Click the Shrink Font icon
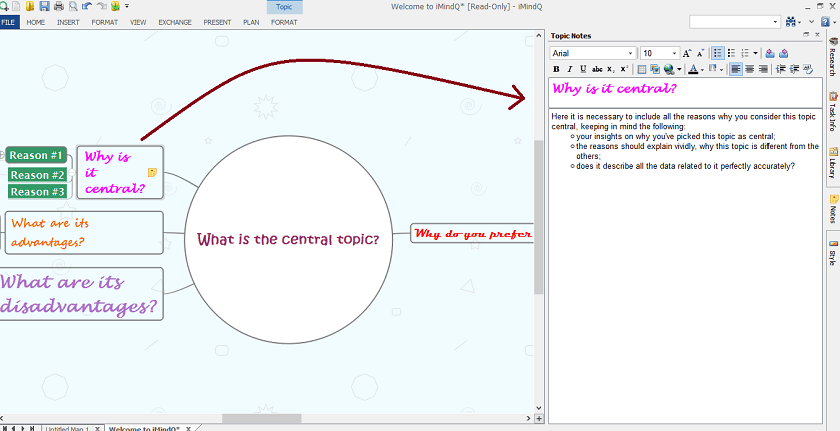The width and height of the screenshot is (840, 431). tap(700, 53)
